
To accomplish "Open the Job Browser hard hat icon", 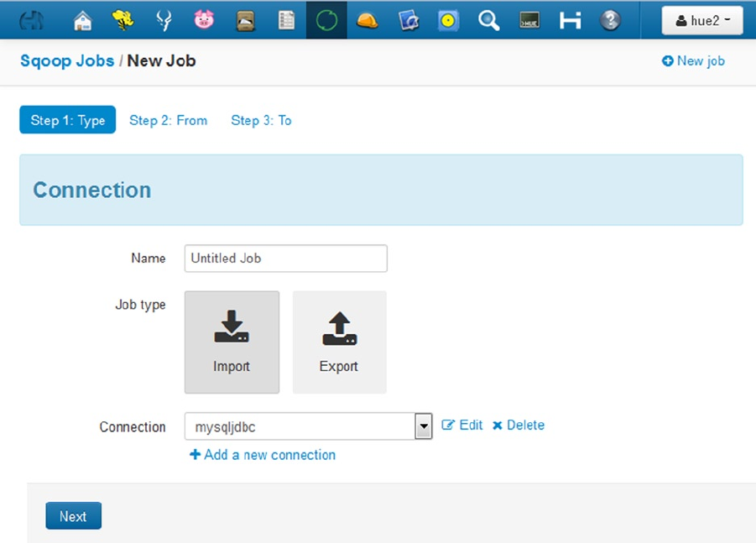I will pyautogui.click(x=367, y=21).
